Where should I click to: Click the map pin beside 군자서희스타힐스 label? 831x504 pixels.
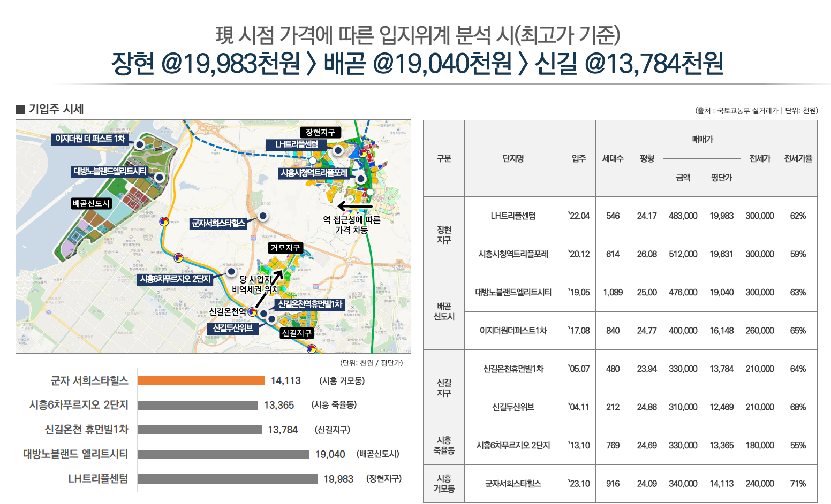point(263,216)
